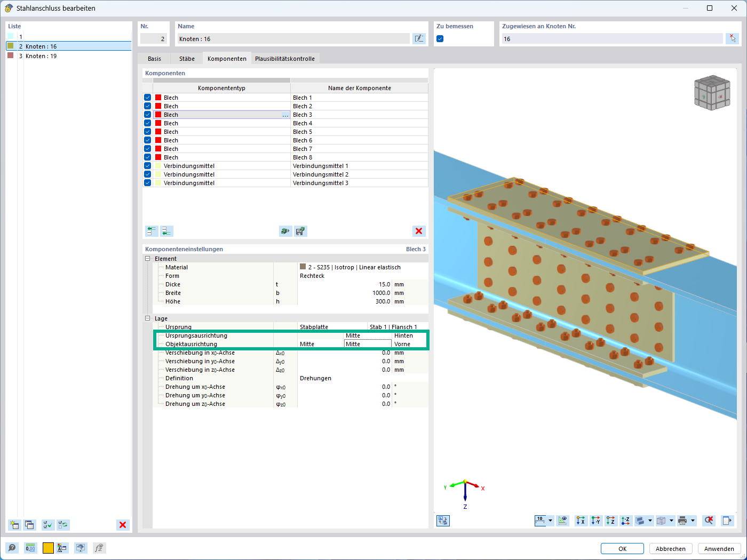Viewport: 747px width, 560px height.
Task: Click the navigation cube in the 3D view
Action: (712, 93)
